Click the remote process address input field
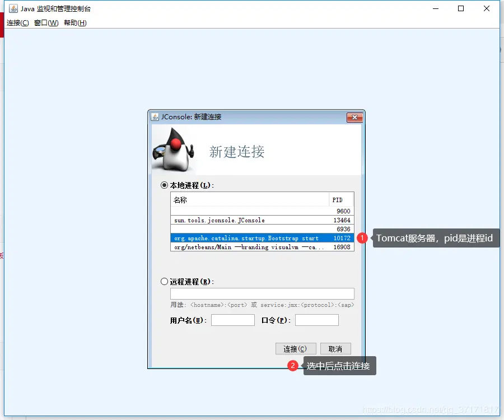The height and width of the screenshot is (420, 504). pos(262,293)
